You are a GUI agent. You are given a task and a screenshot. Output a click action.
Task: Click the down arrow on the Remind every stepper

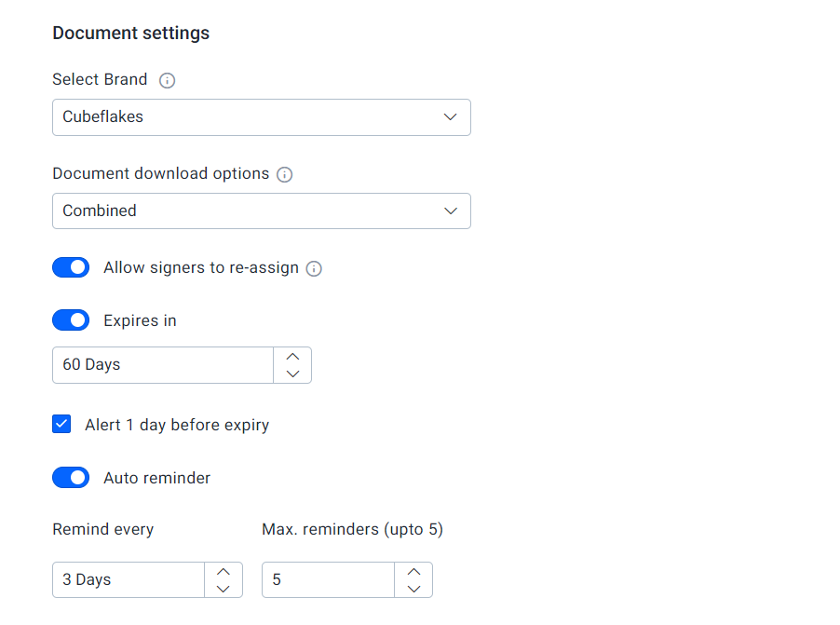[224, 589]
